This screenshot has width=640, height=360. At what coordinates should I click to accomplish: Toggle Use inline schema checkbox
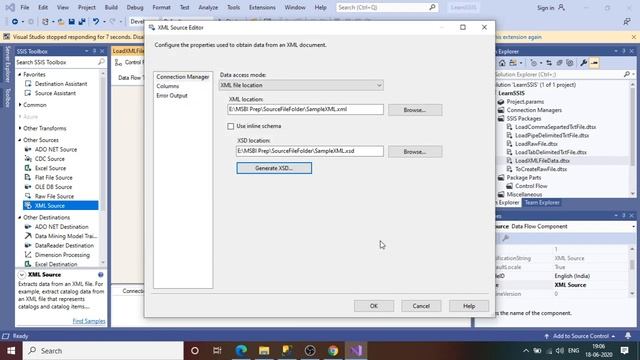[231, 126]
